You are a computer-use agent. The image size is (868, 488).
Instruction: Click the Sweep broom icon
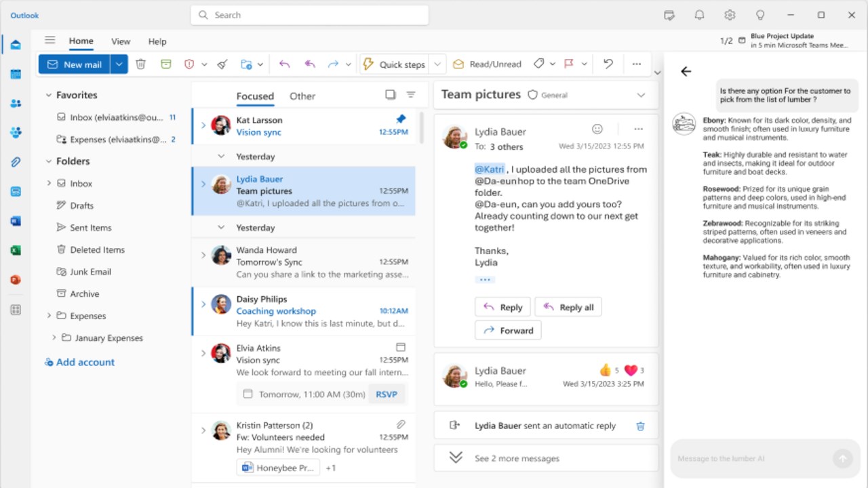[222, 64]
